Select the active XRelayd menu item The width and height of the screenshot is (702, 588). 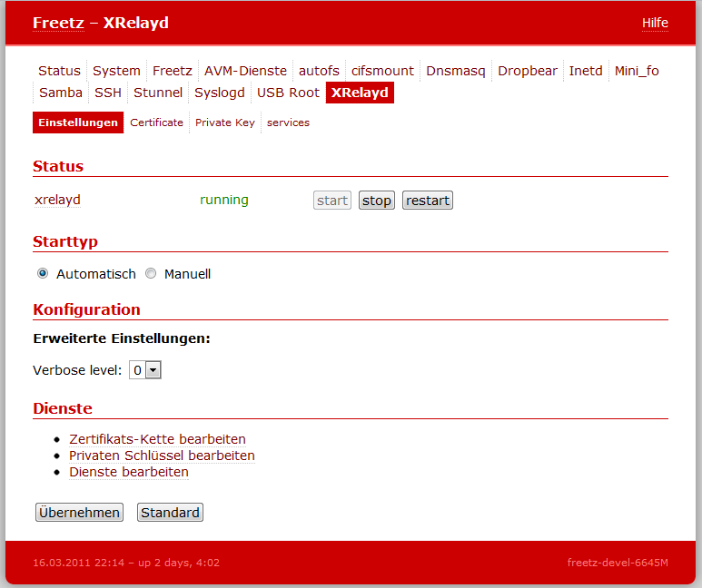coord(360,93)
